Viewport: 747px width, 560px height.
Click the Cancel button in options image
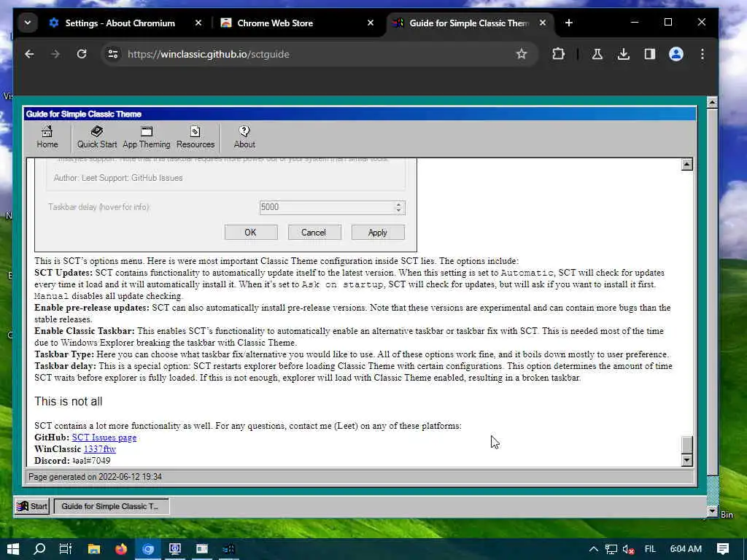(x=314, y=233)
